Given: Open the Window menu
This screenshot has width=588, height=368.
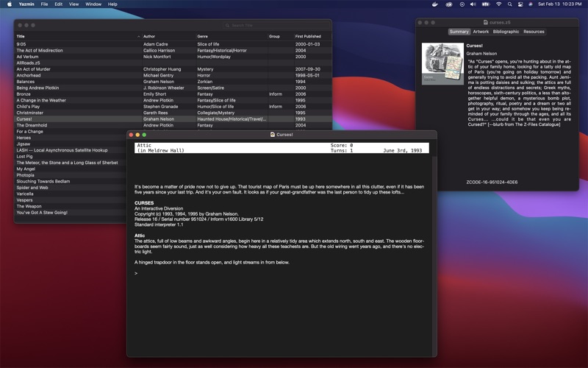Looking at the screenshot, I should click(93, 4).
